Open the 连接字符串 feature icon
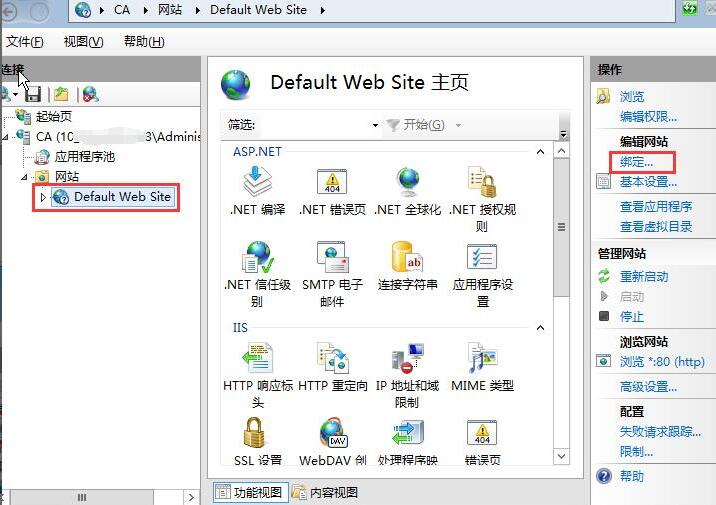716x505 pixels. tap(407, 257)
